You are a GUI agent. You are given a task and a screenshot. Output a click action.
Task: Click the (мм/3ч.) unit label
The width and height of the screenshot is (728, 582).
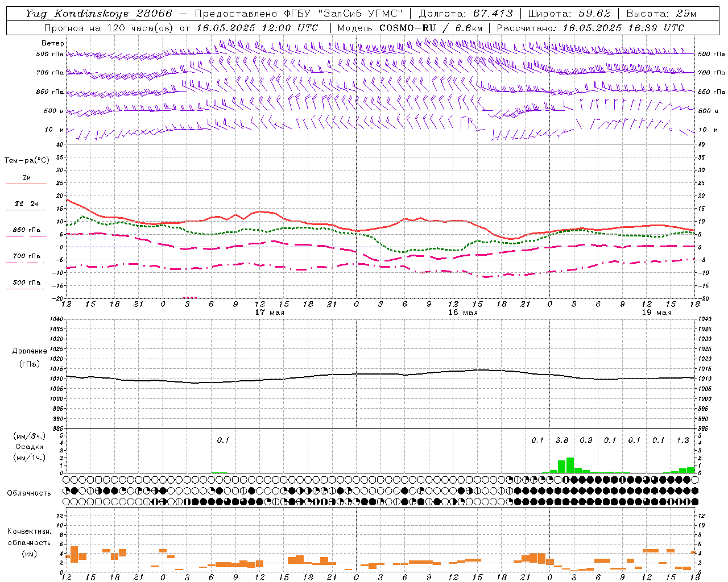click(30, 436)
